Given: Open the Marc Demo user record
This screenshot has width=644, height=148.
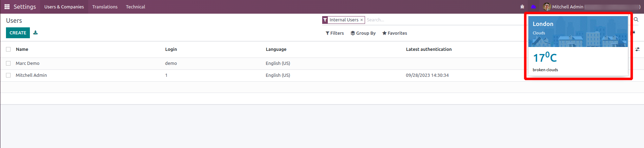Looking at the screenshot, I should tap(28, 63).
